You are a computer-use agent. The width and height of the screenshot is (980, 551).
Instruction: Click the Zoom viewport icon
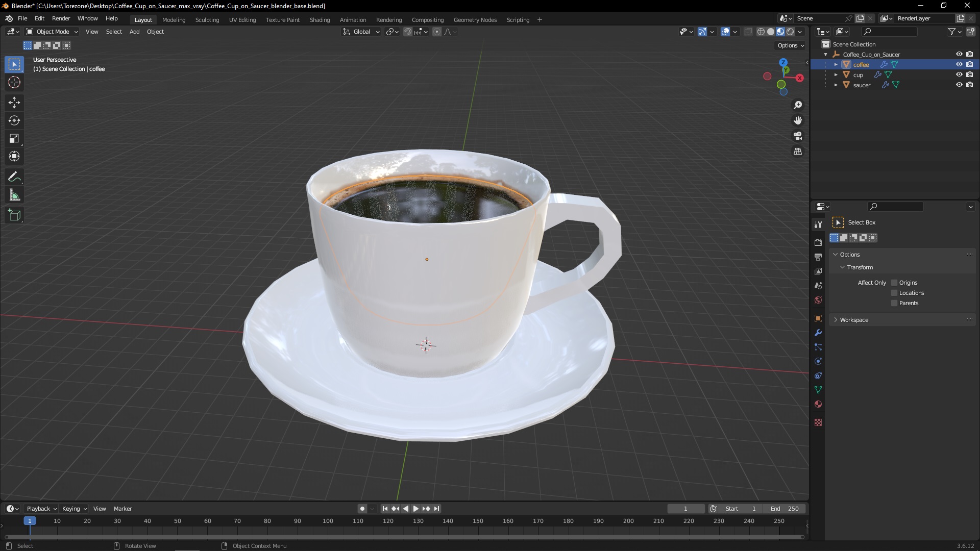(798, 105)
